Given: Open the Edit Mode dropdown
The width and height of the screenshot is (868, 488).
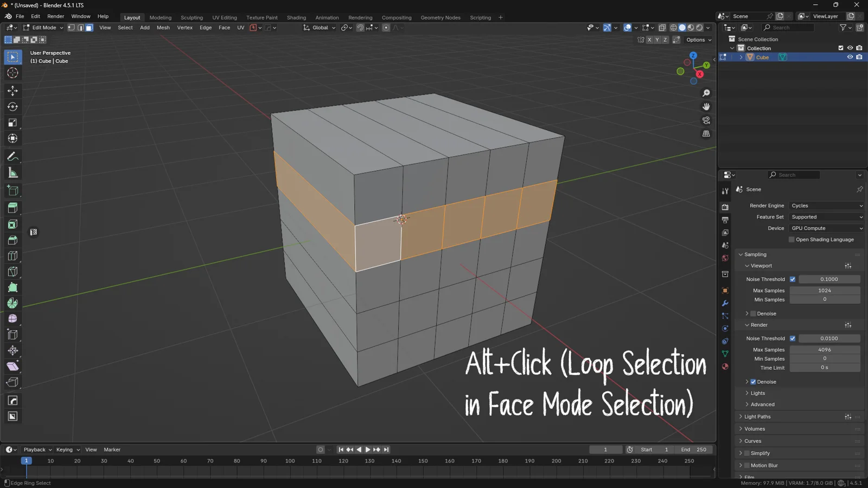Looking at the screenshot, I should coord(43,28).
